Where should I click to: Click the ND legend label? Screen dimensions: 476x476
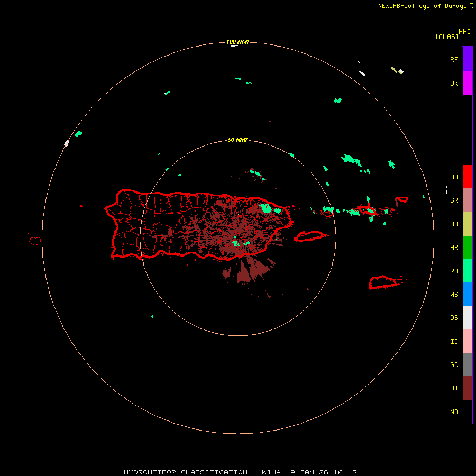click(454, 412)
